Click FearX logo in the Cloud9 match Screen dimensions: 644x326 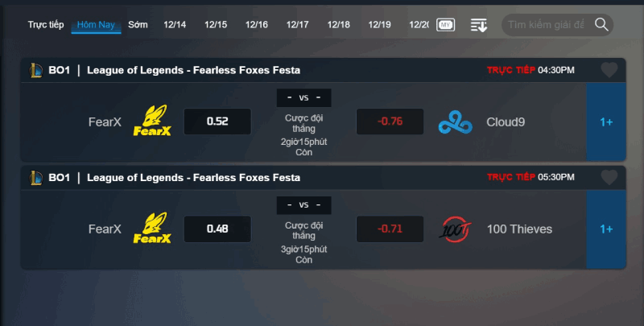(x=152, y=120)
